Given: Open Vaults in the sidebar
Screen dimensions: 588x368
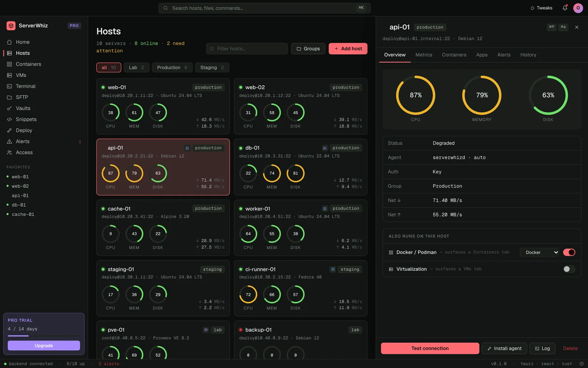Looking at the screenshot, I should [x=44, y=108].
